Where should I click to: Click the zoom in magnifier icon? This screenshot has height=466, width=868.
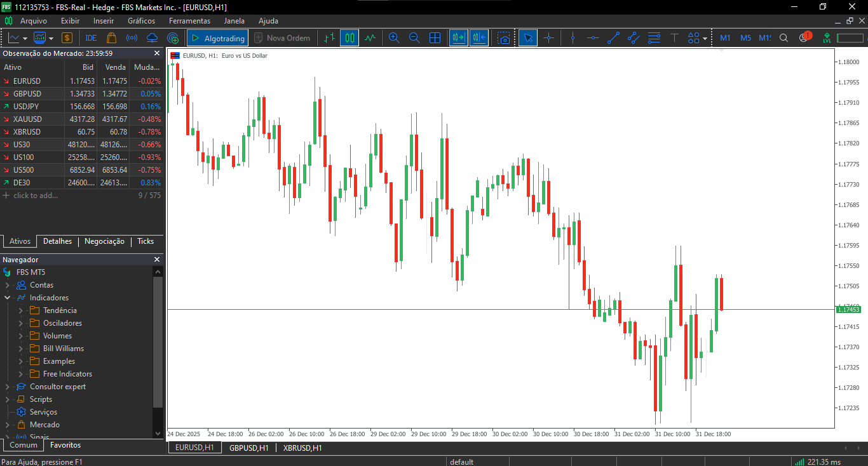click(394, 38)
